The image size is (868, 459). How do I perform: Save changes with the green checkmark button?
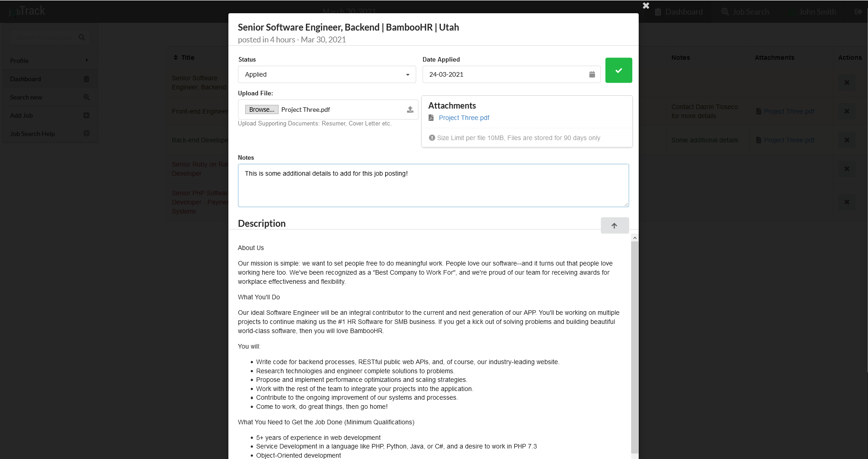click(x=619, y=70)
